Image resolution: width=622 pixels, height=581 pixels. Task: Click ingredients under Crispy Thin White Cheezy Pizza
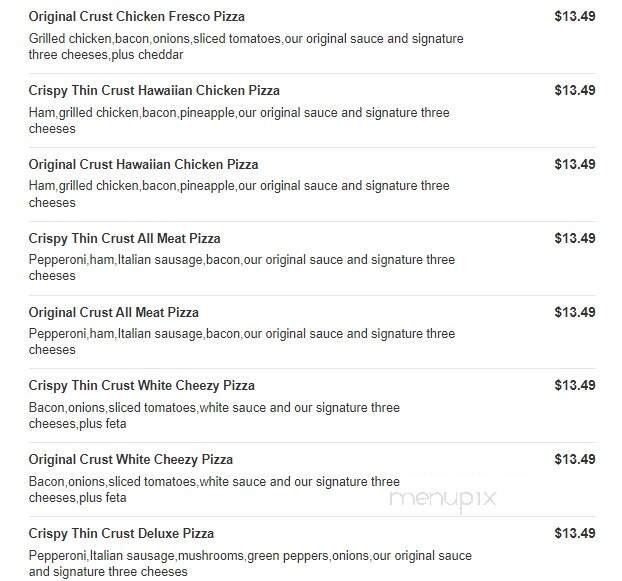click(x=213, y=416)
